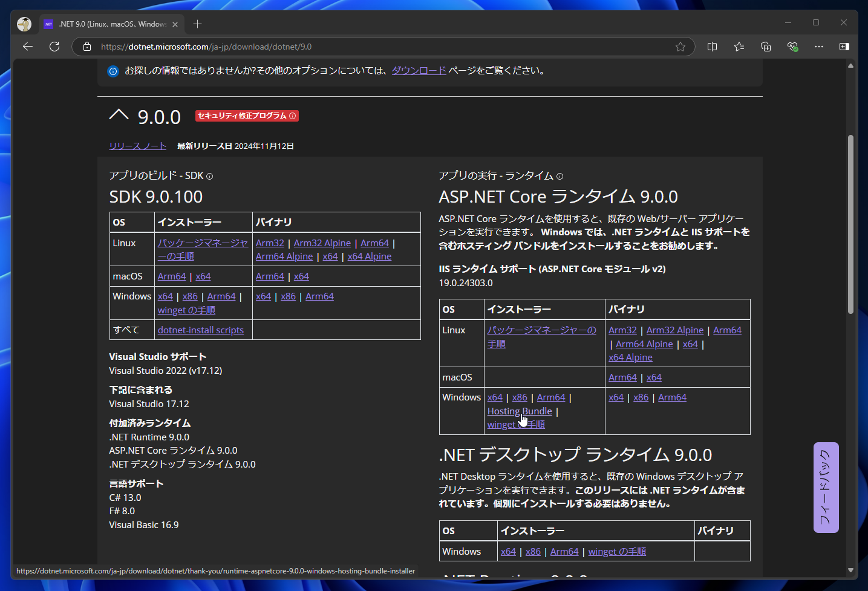This screenshot has height=591, width=868.
Task: Open the release notes link
Action: coord(137,146)
